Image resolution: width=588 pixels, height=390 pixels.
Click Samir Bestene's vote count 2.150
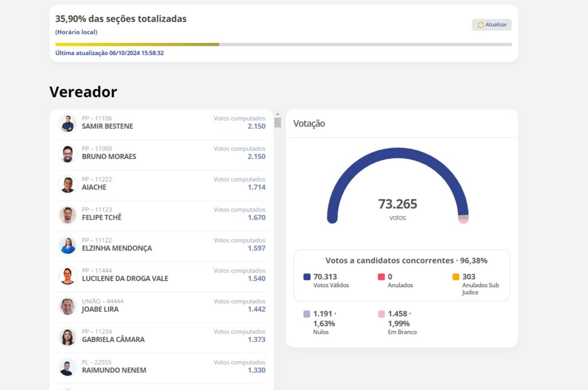[x=257, y=126]
